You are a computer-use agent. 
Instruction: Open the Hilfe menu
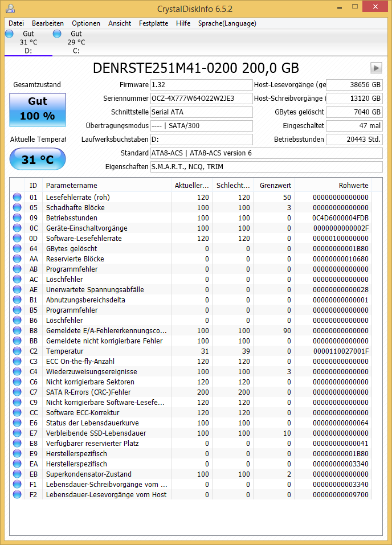pos(183,23)
